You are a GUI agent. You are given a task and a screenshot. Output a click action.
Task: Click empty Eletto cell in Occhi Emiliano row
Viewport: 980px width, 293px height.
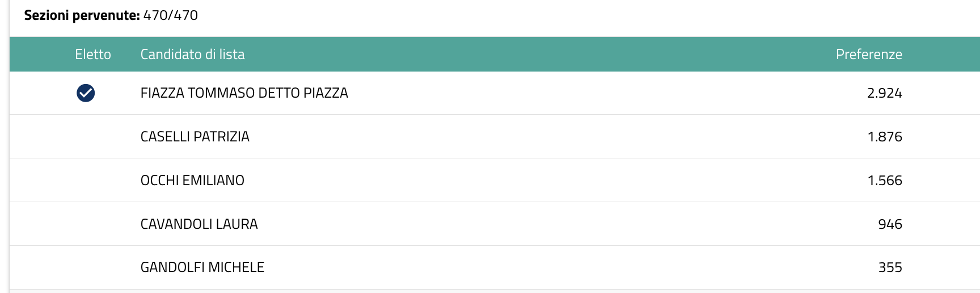86,181
